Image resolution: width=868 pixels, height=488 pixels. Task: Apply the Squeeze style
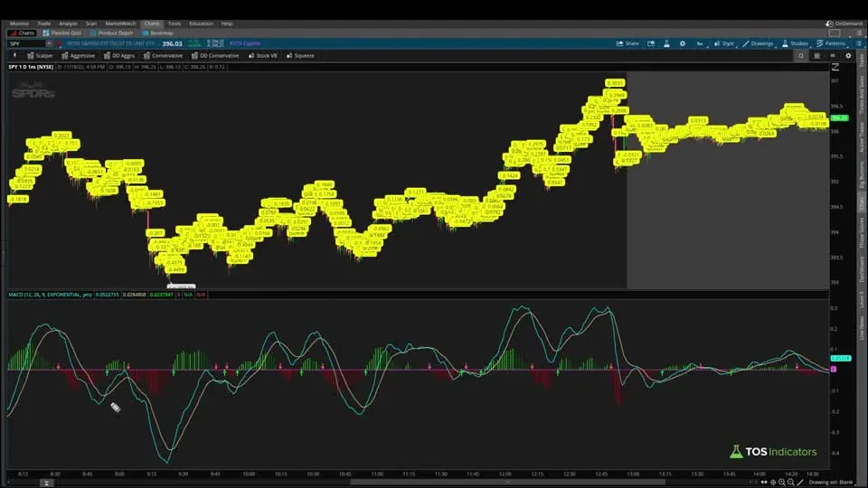tap(300, 56)
